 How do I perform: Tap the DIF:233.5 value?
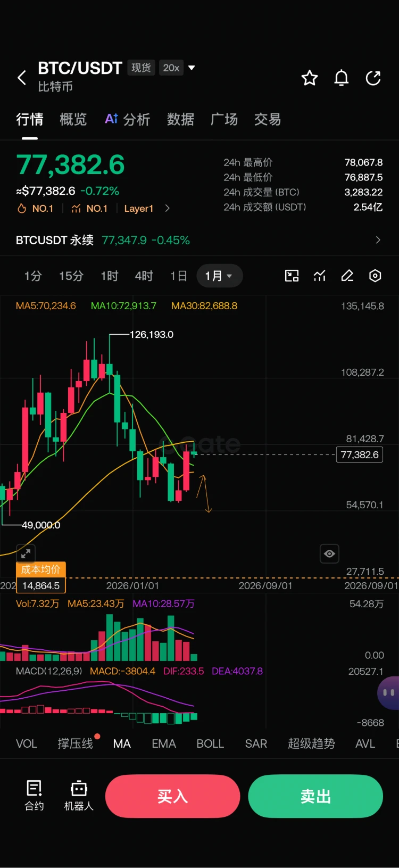(x=184, y=671)
